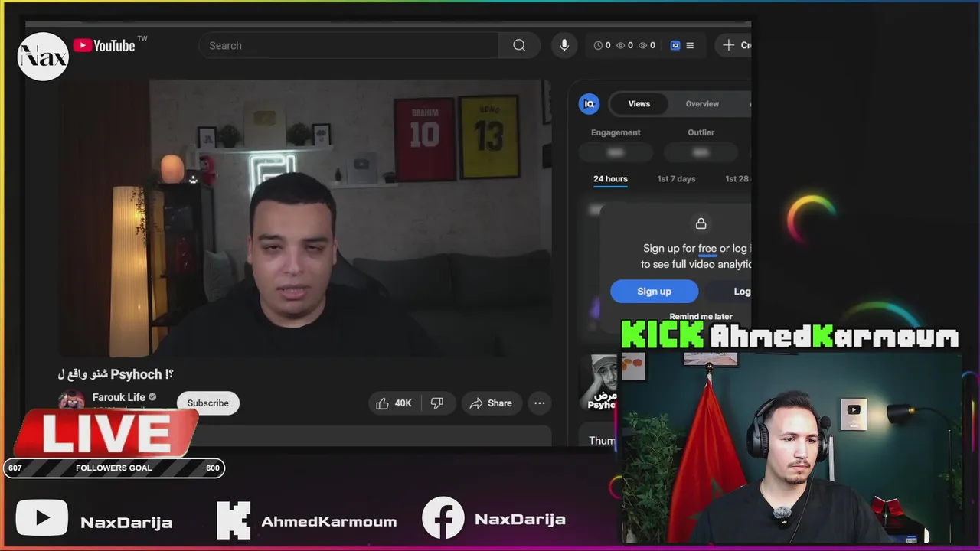Click the first eye stat counter
The height and width of the screenshot is (551, 980).
(x=625, y=45)
